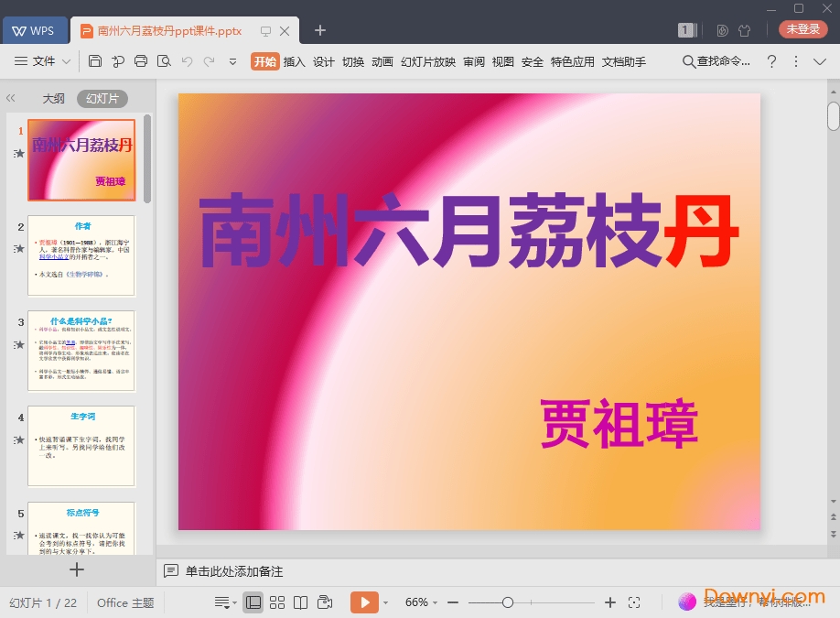Open the quick access toolbar customization dropdown
The height and width of the screenshot is (618, 840).
[232, 61]
